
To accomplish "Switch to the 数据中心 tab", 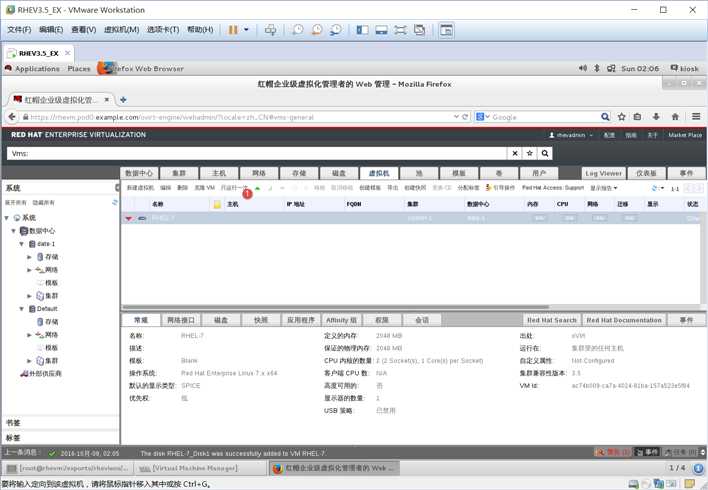I will tap(139, 173).
